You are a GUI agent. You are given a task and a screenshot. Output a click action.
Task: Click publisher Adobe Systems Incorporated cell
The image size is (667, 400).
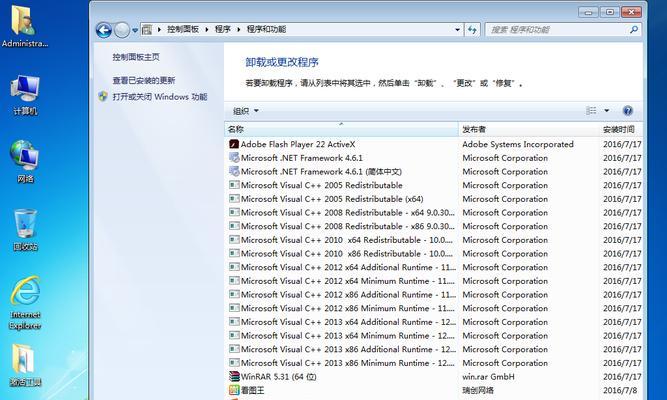(x=518, y=144)
